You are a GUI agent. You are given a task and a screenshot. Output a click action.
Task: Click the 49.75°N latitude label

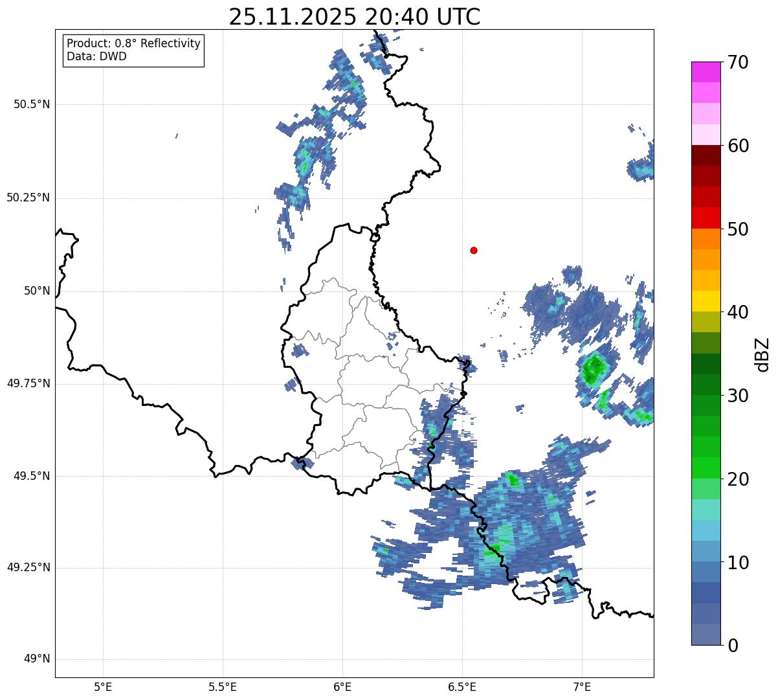click(x=28, y=383)
